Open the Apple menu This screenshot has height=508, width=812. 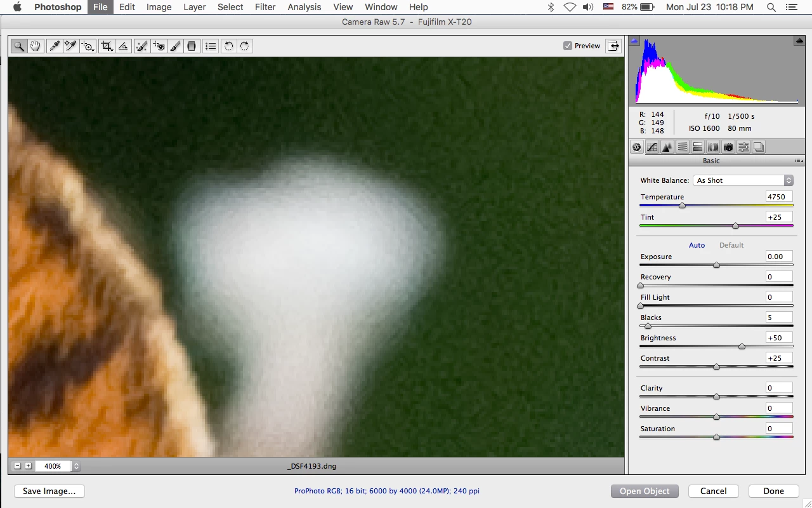click(x=17, y=7)
